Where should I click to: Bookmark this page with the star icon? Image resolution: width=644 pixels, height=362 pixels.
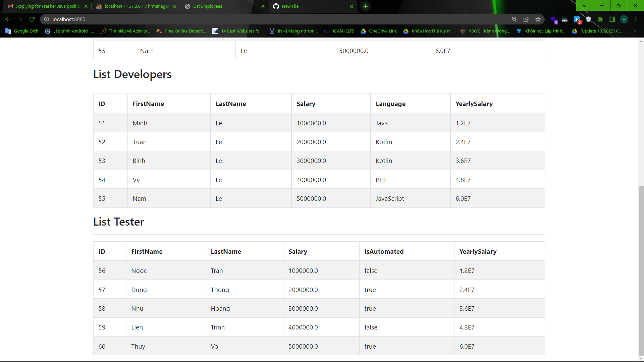[x=539, y=19]
